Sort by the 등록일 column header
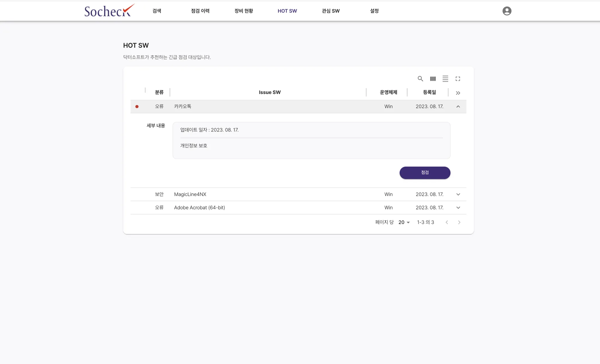 [x=429, y=92]
